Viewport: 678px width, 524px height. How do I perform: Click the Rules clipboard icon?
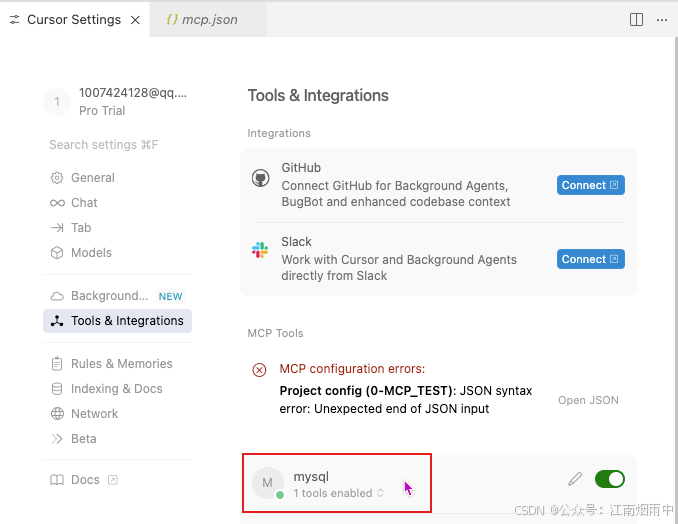(x=57, y=364)
